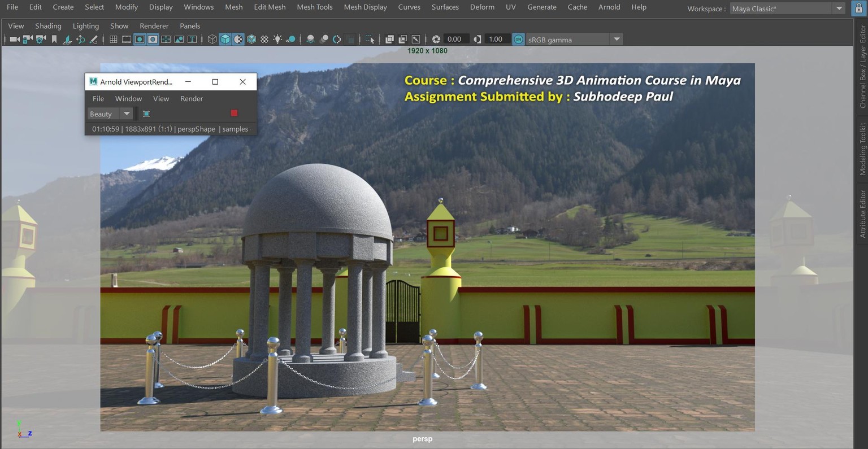Click the Maya logo in Arnold title bar

93,81
